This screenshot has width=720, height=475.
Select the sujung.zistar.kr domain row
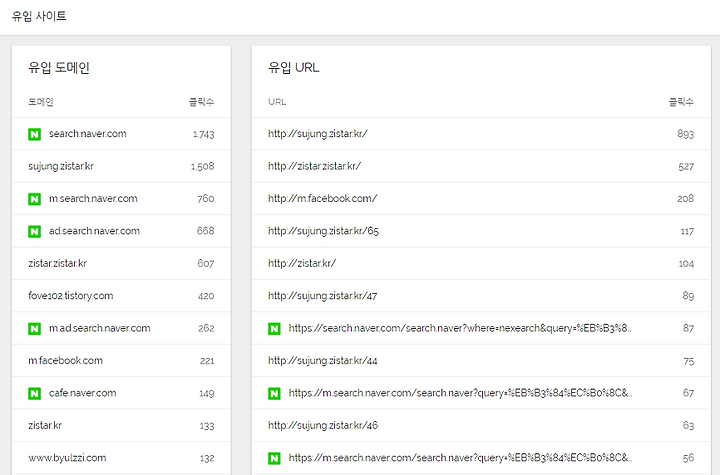[x=121, y=166]
